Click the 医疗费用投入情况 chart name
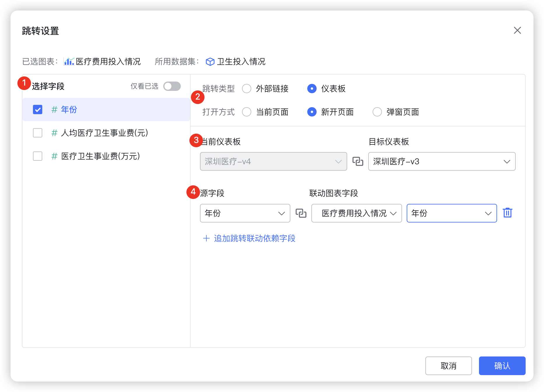Screen dimensions: 544x392 [108, 61]
